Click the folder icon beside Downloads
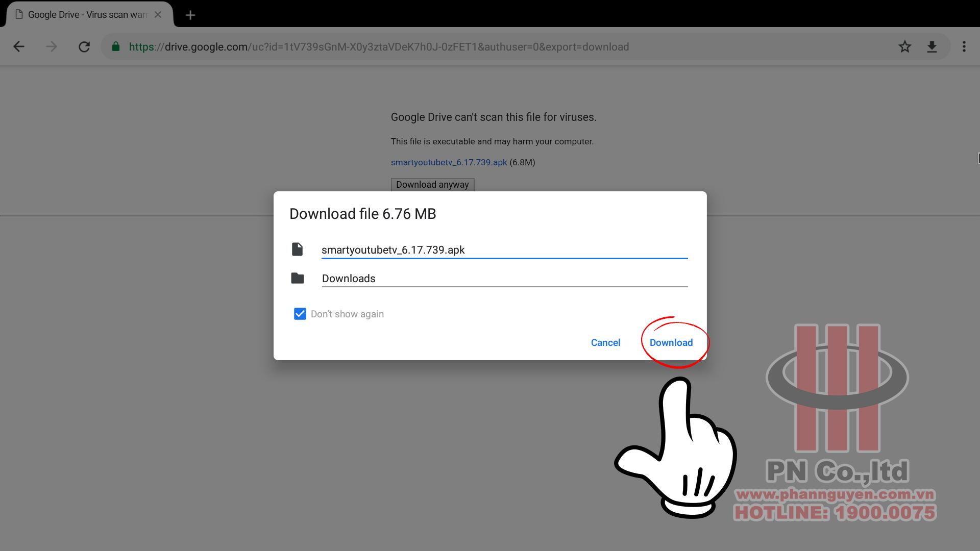 (x=298, y=279)
